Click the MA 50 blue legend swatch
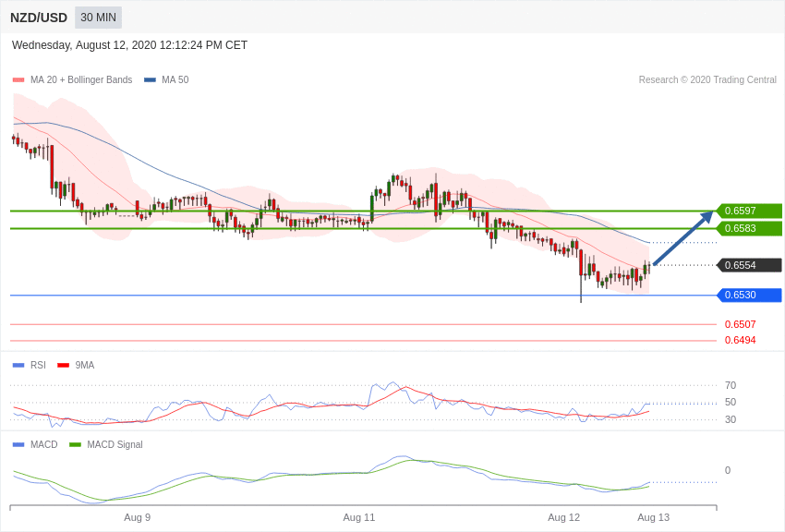The height and width of the screenshot is (532, 785). [x=150, y=80]
